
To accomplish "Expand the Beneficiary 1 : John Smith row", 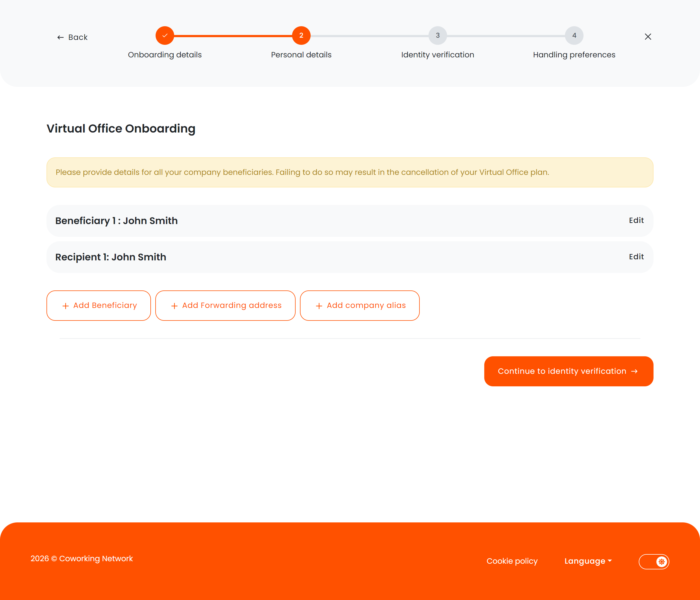I will tap(350, 221).
